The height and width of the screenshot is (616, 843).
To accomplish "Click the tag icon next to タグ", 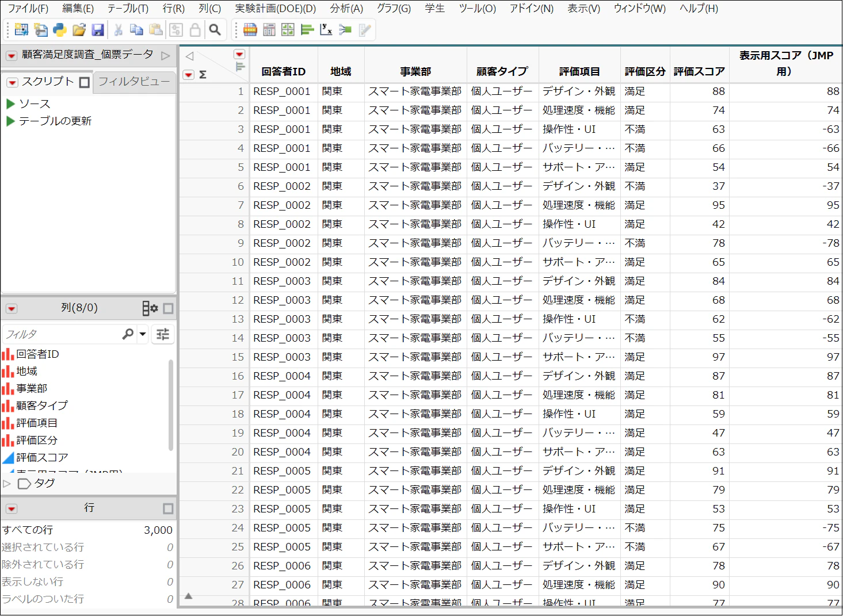I will tap(24, 484).
